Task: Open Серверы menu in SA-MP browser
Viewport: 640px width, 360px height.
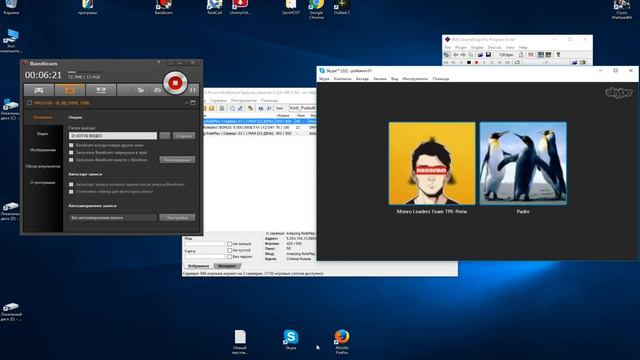Action: pos(218,100)
